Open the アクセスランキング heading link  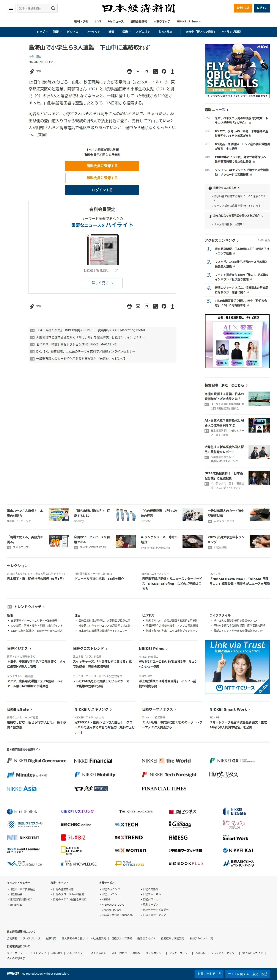click(221, 240)
